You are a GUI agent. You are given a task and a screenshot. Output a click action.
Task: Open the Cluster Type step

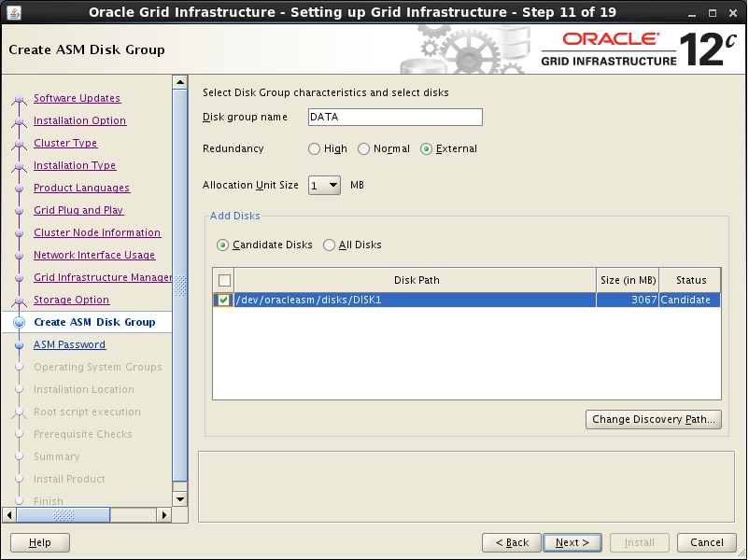click(x=65, y=143)
